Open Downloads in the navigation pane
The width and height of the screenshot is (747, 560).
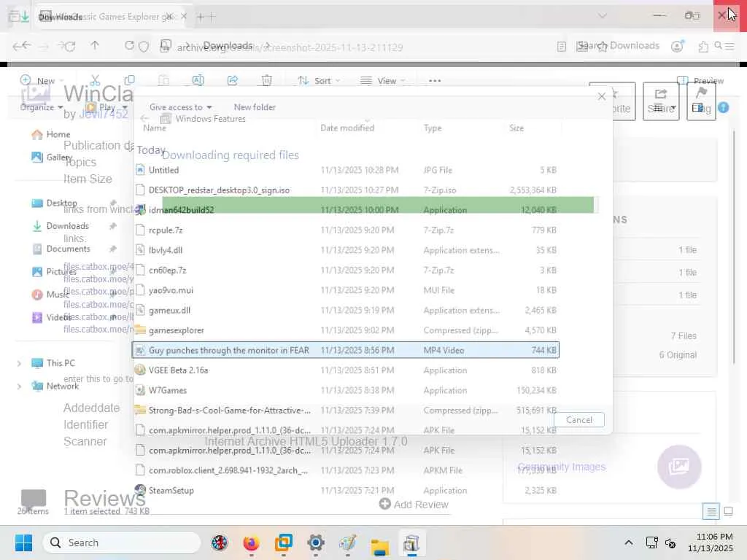click(61, 226)
